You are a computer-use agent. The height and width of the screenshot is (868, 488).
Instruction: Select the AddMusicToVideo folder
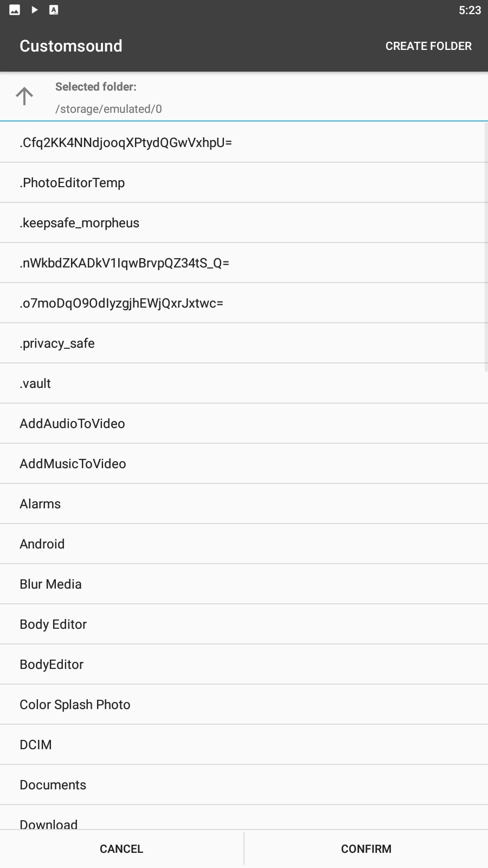pos(244,464)
